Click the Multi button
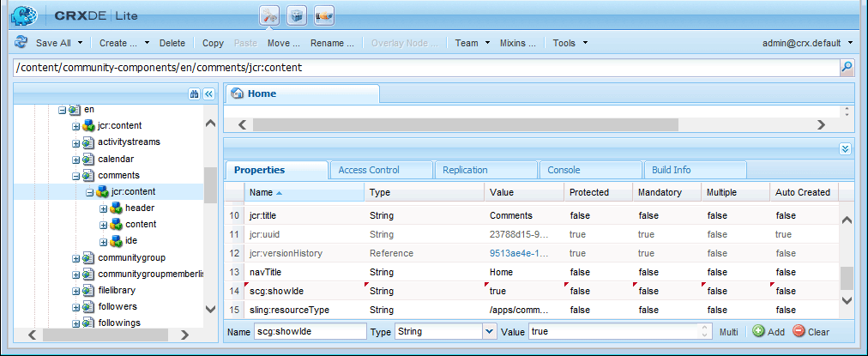The image size is (868, 356). 728,332
